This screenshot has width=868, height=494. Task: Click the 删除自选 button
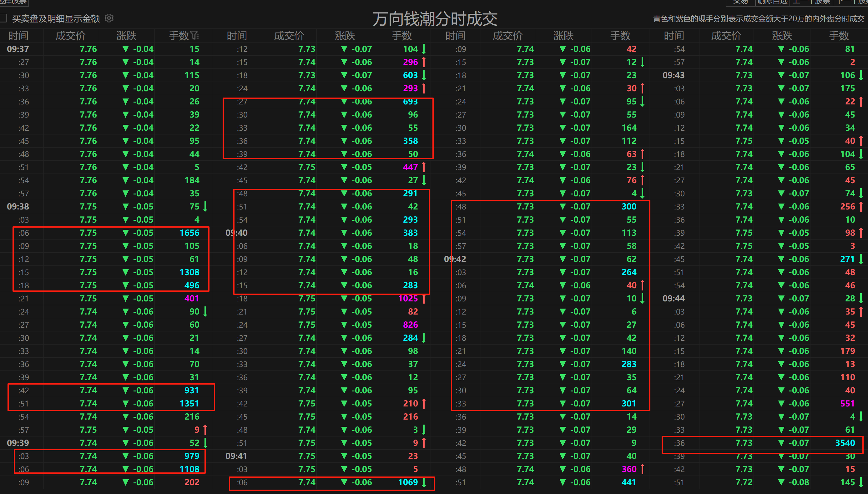[772, 2]
